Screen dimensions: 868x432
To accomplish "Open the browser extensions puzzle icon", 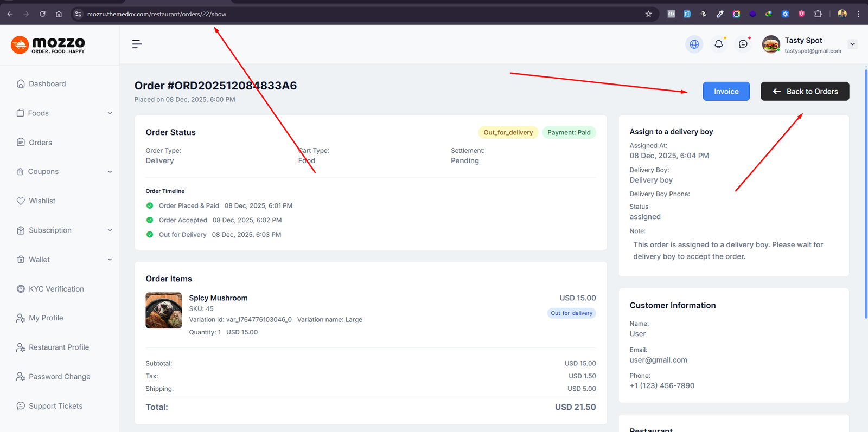I will click(818, 14).
